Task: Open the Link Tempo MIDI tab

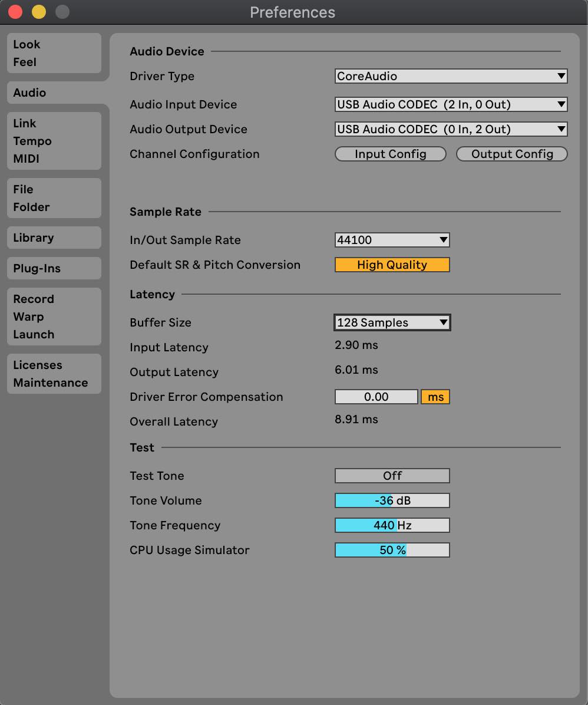Action: tap(54, 141)
